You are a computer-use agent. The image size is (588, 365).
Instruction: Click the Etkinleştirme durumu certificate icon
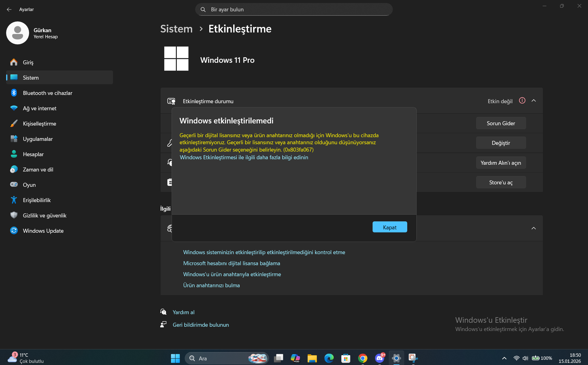tap(171, 101)
